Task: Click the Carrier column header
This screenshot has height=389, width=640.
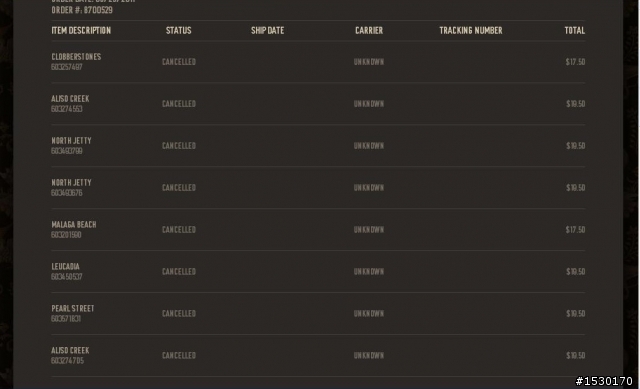Action: tap(369, 31)
